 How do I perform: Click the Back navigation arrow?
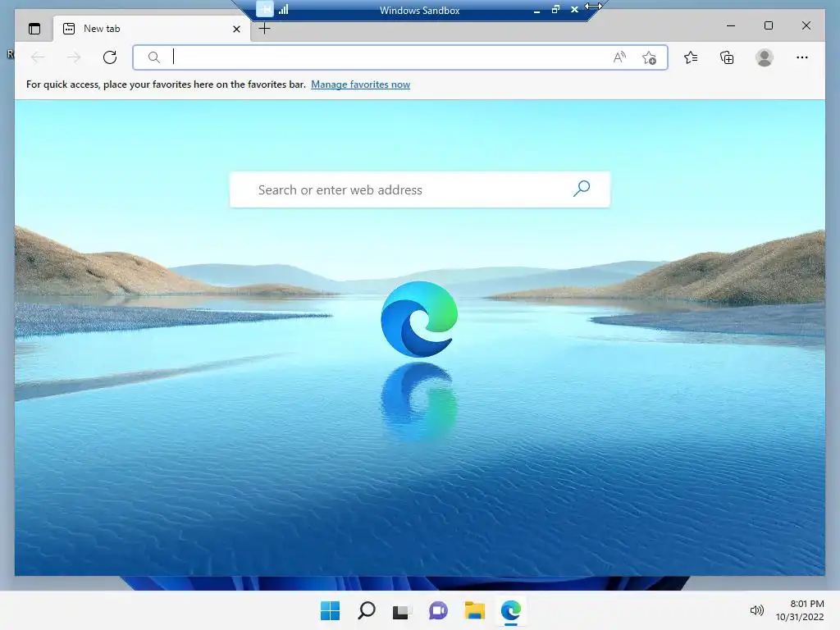point(38,57)
